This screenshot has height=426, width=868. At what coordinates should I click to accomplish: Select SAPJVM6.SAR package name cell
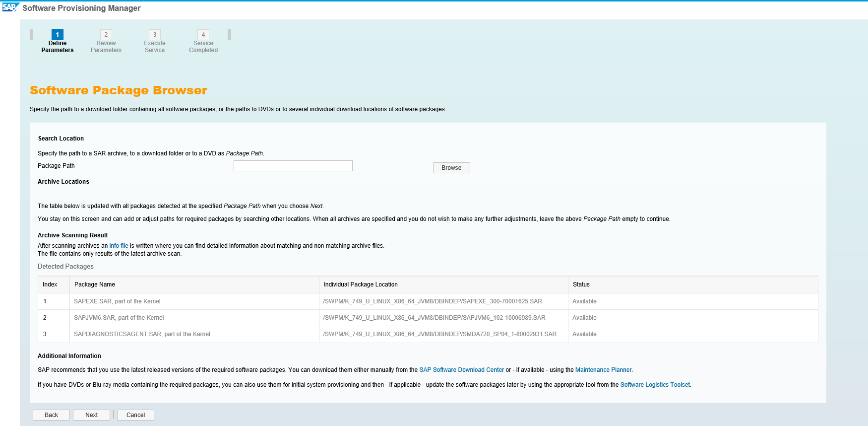194,318
